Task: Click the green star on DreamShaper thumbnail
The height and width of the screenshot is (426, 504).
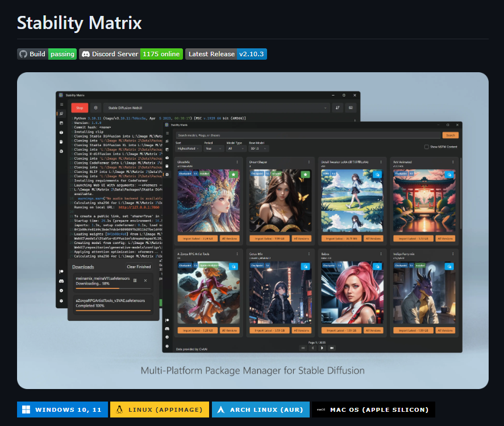Action: pos(305,175)
